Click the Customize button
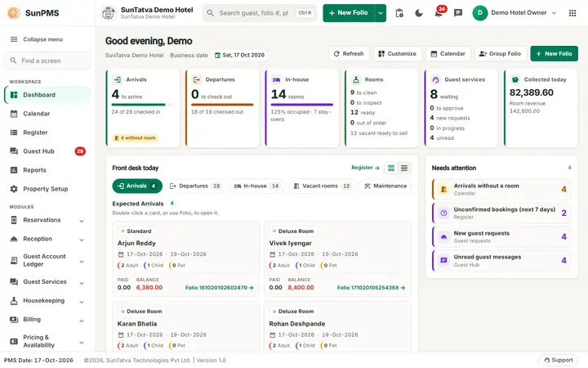 [398, 54]
